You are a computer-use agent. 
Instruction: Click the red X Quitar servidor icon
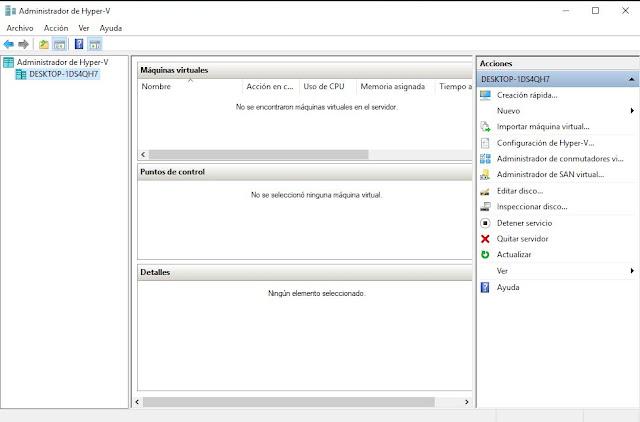click(x=485, y=239)
